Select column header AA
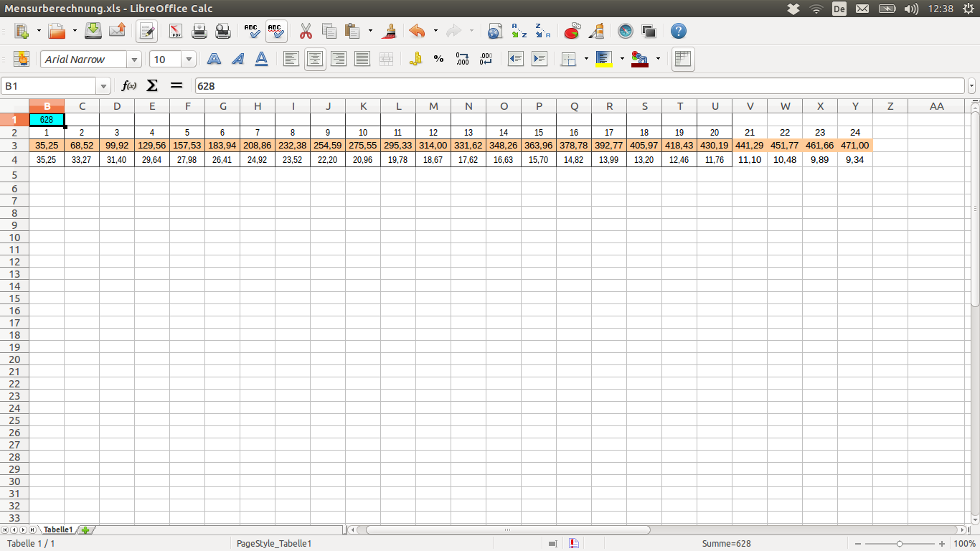Screen dimensions: 980x551 936,106
